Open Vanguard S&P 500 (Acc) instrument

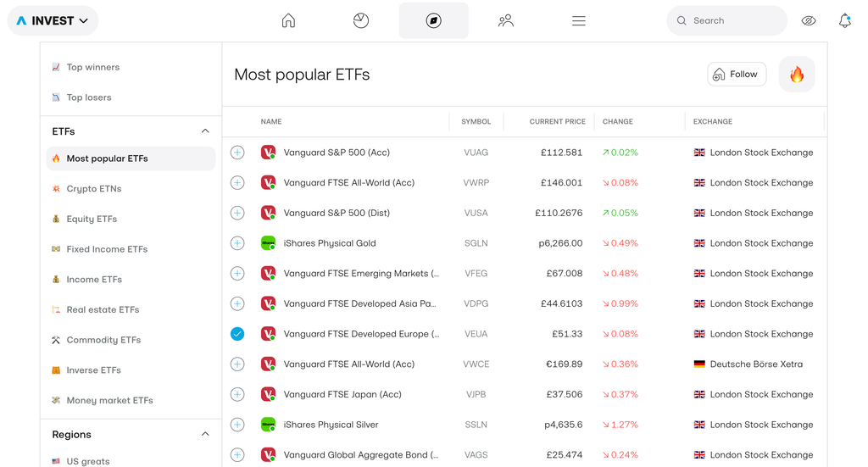[x=337, y=153]
